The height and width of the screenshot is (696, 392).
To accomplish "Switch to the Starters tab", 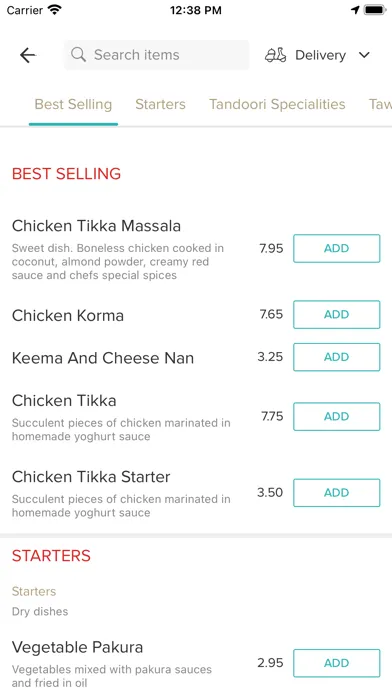I will (160, 104).
